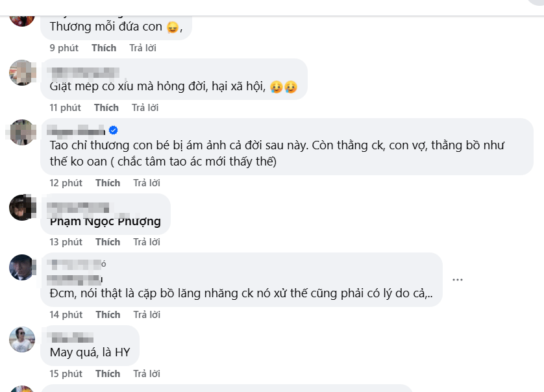Click the crying emojis in 'hại xã hội' comment
The image size is (544, 392).
pyautogui.click(x=284, y=86)
